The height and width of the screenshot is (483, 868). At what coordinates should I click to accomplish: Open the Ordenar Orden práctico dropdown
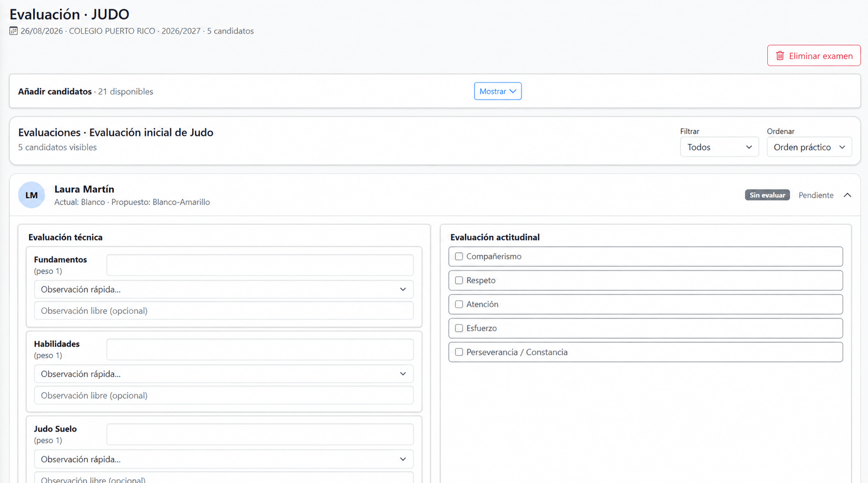(809, 147)
